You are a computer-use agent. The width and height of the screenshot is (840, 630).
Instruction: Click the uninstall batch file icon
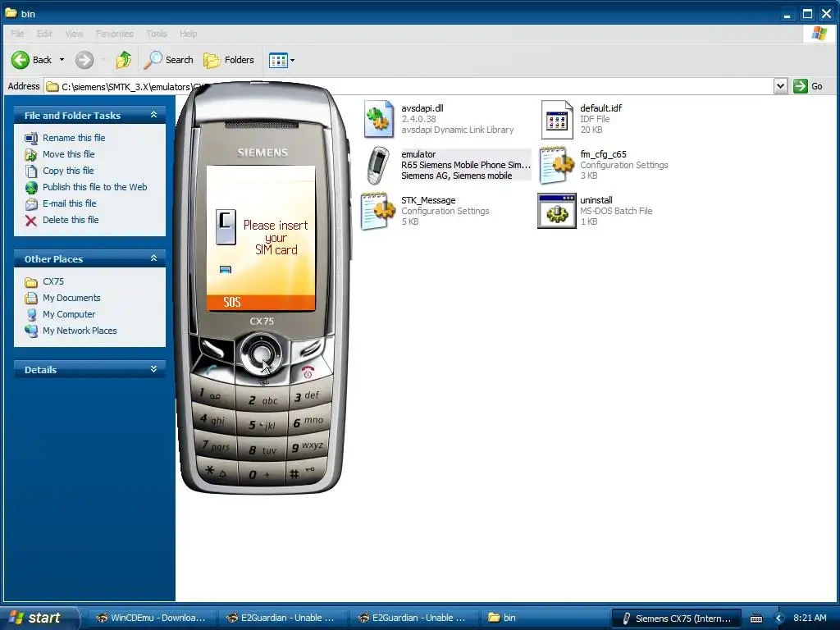pyautogui.click(x=557, y=211)
